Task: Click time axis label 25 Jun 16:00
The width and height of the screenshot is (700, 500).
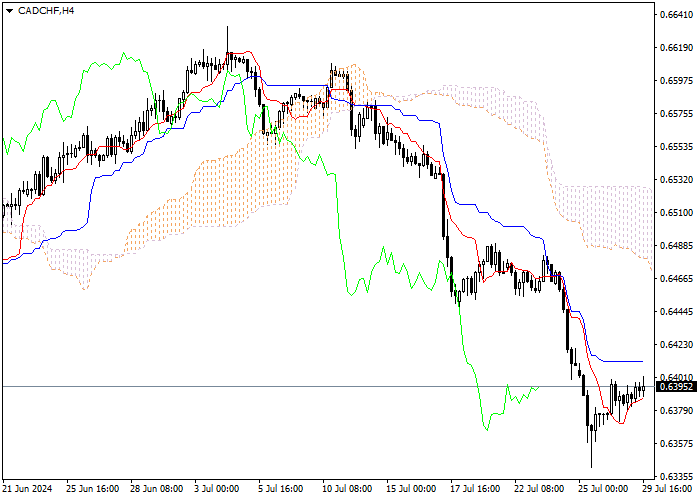Action: point(93,489)
